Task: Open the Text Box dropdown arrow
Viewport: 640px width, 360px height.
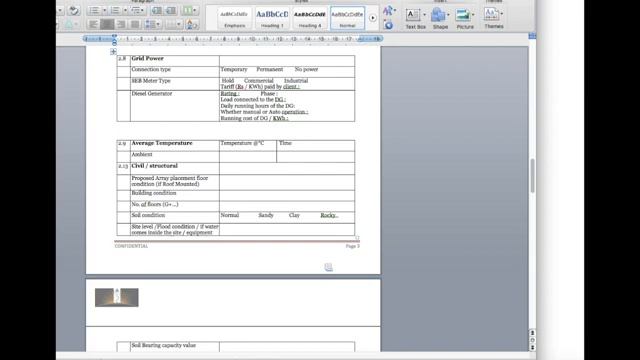Action: click(x=424, y=15)
